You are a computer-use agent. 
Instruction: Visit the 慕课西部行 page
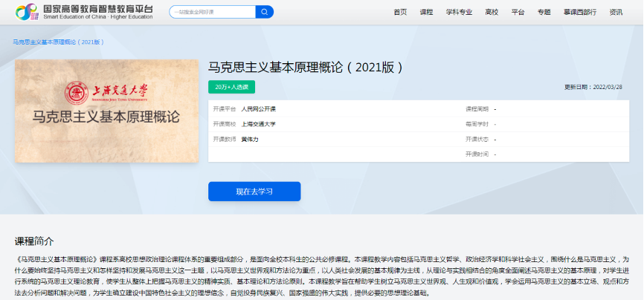(x=579, y=12)
